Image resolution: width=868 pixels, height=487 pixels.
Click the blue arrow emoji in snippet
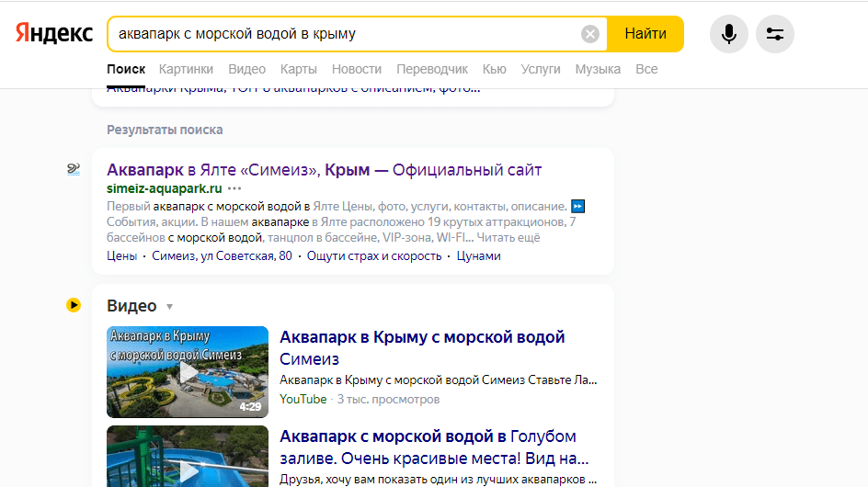pyautogui.click(x=577, y=205)
